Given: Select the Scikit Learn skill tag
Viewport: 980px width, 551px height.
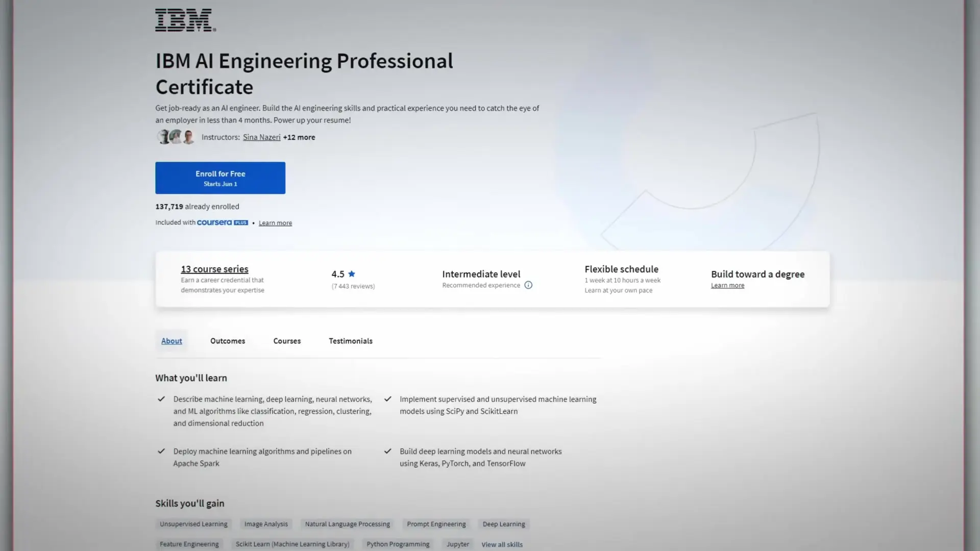Looking at the screenshot, I should point(292,544).
